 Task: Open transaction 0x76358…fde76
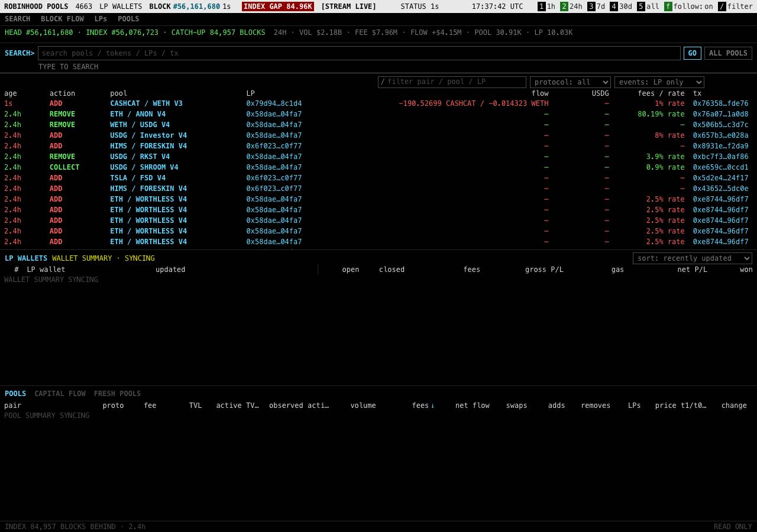720,103
